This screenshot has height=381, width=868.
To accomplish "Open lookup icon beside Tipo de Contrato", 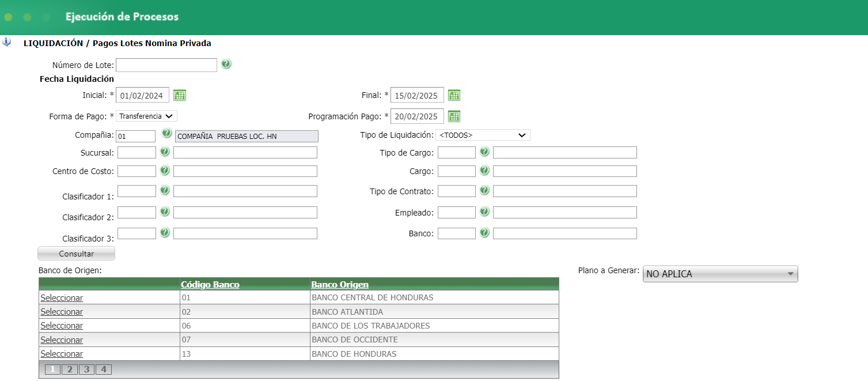I will (x=484, y=190).
